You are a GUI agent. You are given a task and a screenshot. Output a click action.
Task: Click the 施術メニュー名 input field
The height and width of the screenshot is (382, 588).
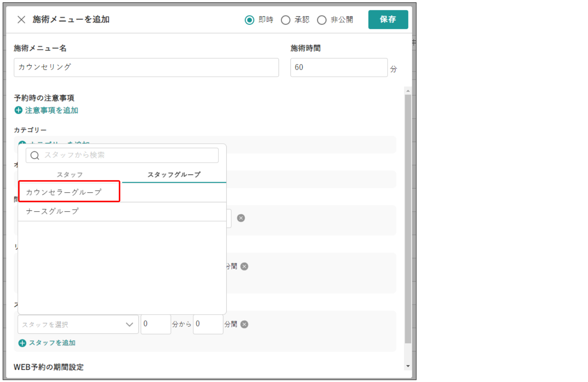pyautogui.click(x=146, y=67)
